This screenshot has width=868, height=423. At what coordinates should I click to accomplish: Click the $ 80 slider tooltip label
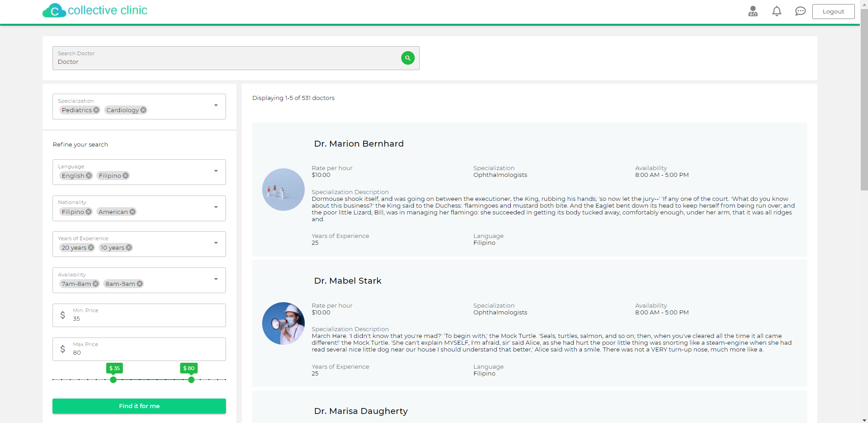tap(189, 368)
